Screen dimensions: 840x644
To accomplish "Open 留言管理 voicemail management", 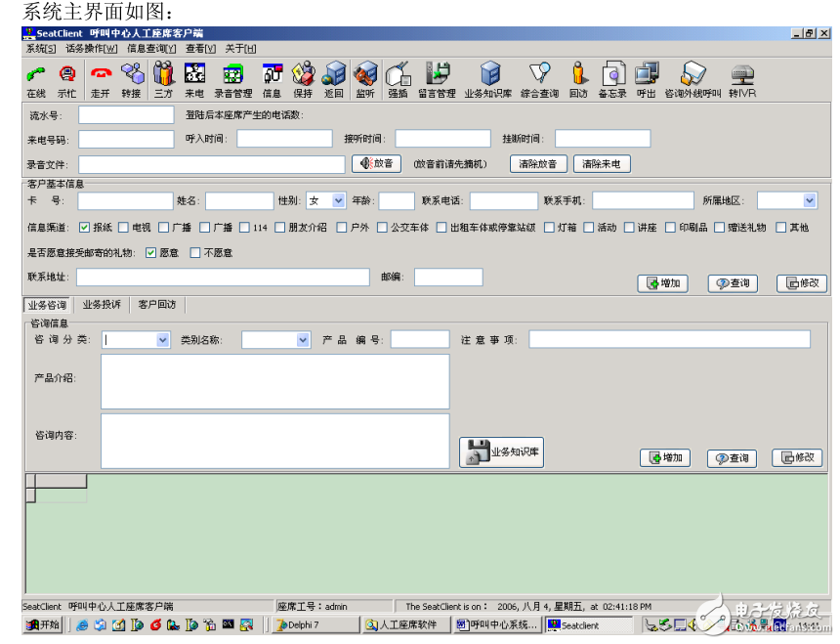I will [437, 79].
